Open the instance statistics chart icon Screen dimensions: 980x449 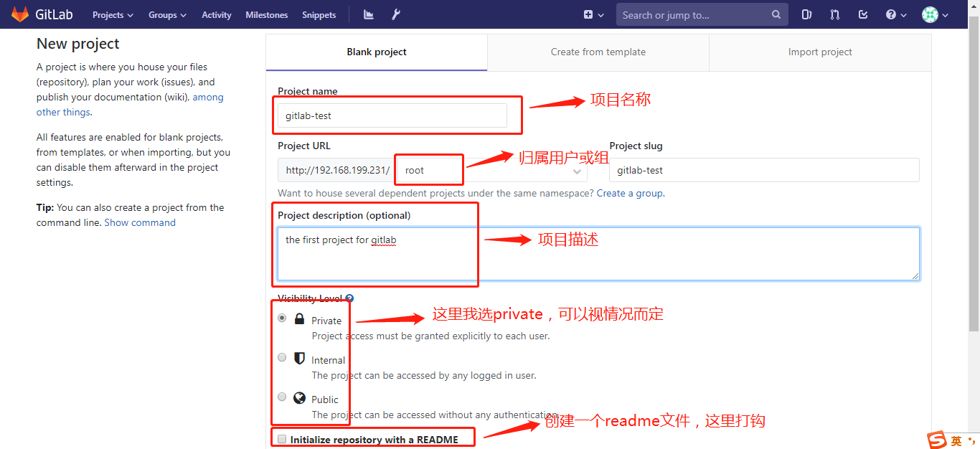click(x=369, y=14)
